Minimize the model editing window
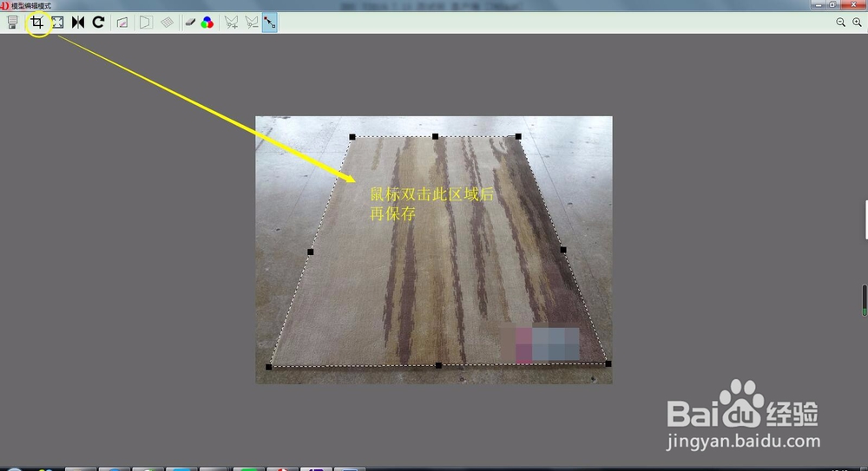Screen dimensions: 868x471 point(819,5)
